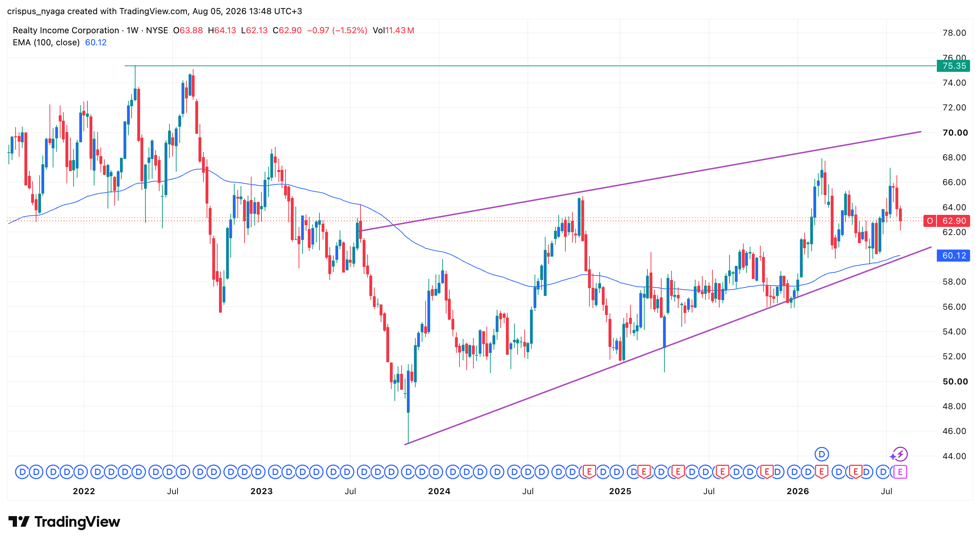The image size is (980, 543).
Task: Click the 72.00 price axis label
Action: [954, 107]
